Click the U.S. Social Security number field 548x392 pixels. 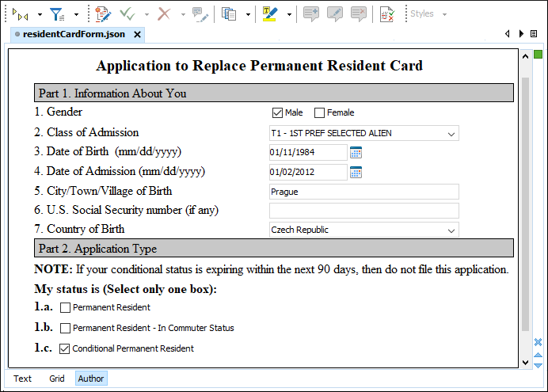tap(363, 211)
